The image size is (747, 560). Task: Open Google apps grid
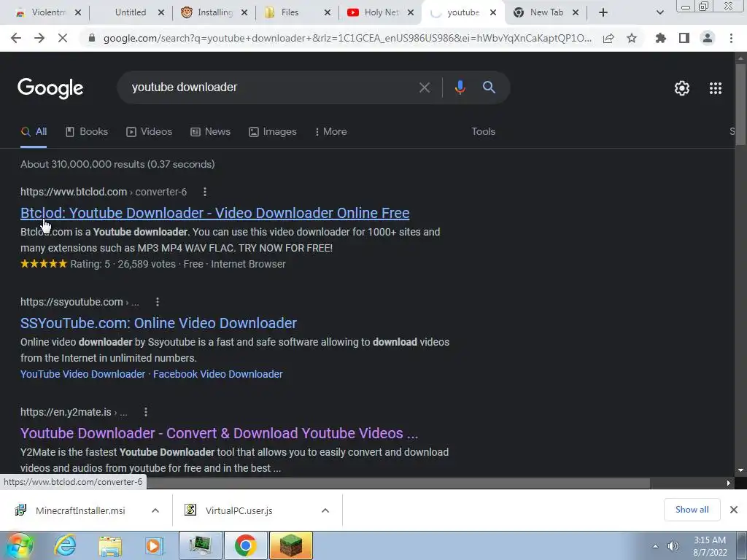[x=715, y=88]
